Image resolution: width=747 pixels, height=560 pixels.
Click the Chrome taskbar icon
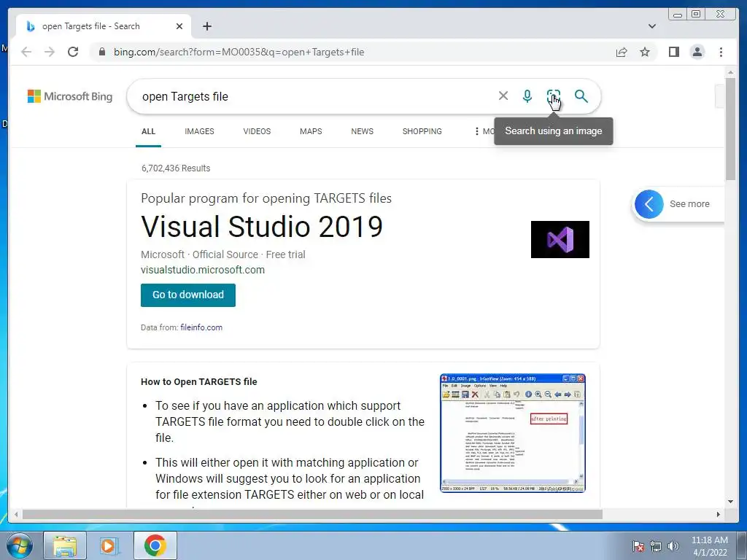tap(155, 545)
